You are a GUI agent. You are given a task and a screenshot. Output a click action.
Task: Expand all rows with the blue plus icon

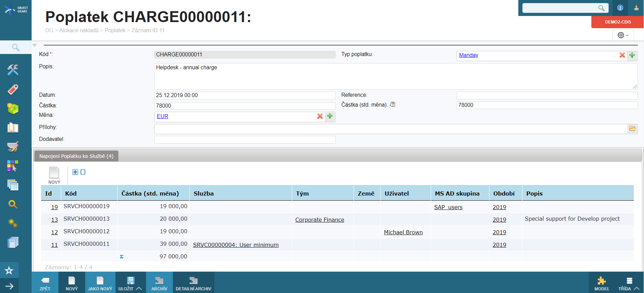[x=75, y=172]
